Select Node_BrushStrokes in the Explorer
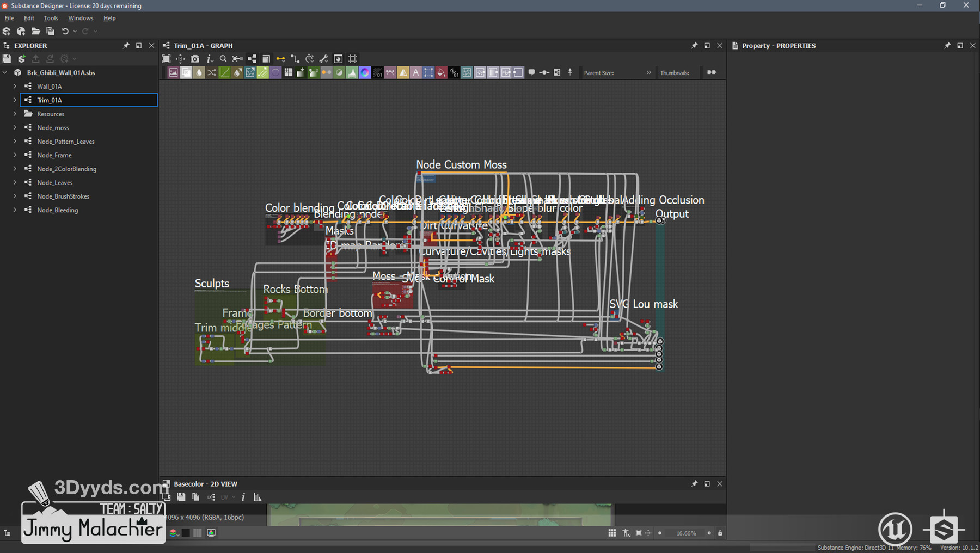 pos(63,196)
